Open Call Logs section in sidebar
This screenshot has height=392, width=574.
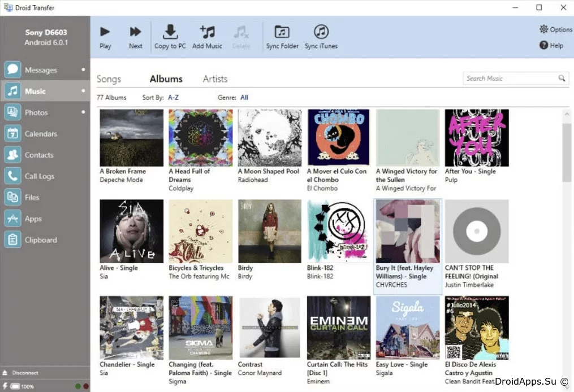coord(45,176)
